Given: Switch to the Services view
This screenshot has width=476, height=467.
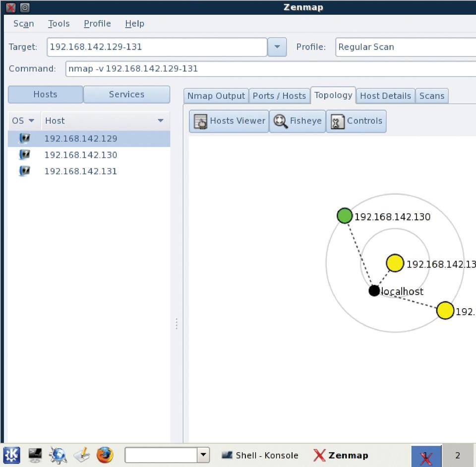Looking at the screenshot, I should (126, 94).
